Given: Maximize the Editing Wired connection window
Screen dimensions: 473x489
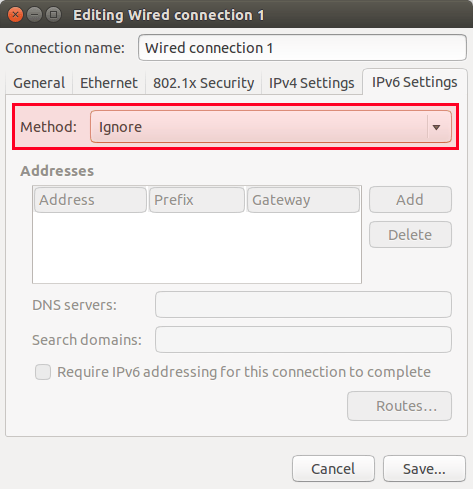Looking at the screenshot, I should [53, 15].
